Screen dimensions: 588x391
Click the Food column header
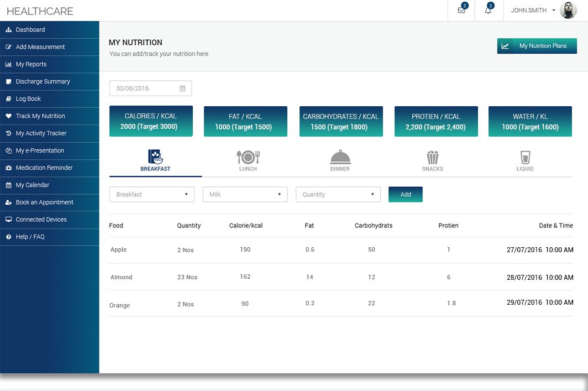tap(116, 226)
